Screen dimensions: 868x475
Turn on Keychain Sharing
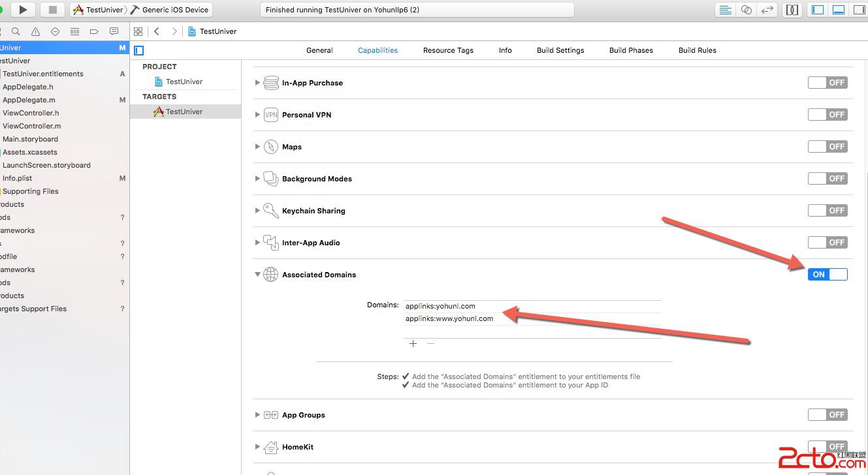coord(828,211)
